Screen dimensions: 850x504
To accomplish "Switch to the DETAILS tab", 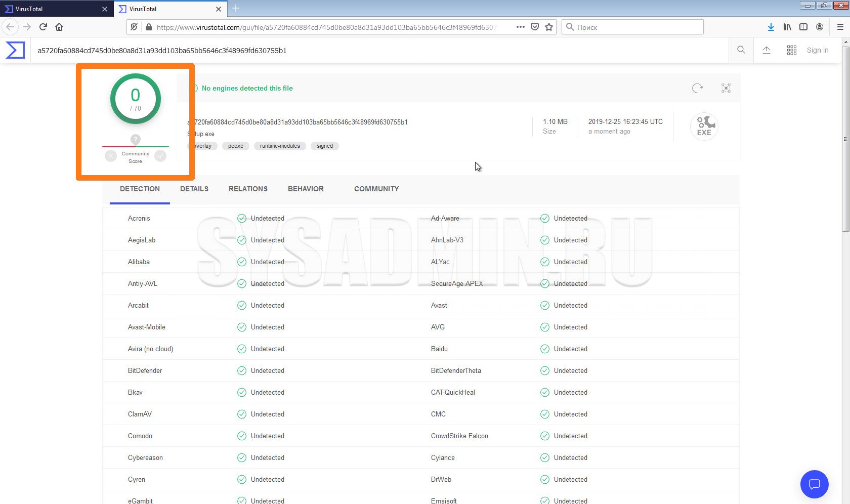I will (x=194, y=189).
